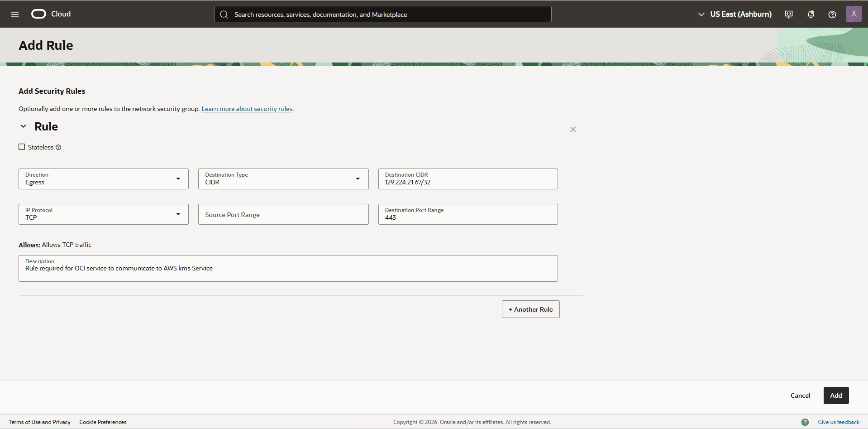Click inside the Description text field

(x=288, y=268)
